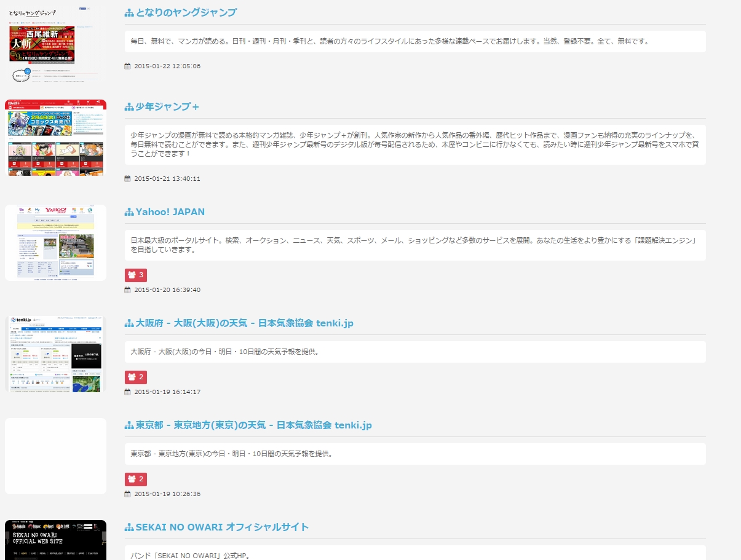Viewport: 741px width, 560px height.
Task: Click calendar icon next to 2015-01-22 12:05:06
Action: coord(128,66)
